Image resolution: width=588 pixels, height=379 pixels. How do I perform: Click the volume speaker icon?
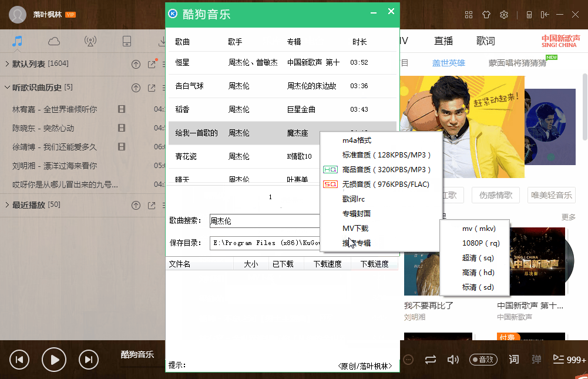pyautogui.click(x=453, y=360)
